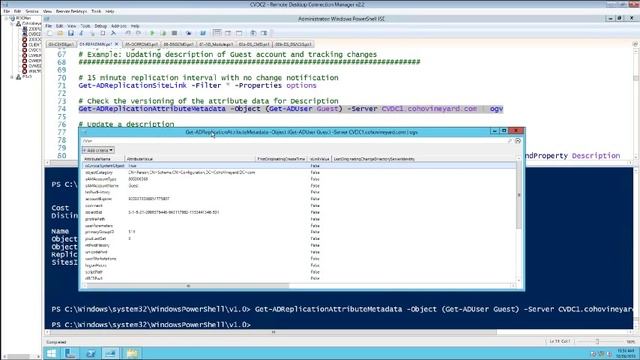Select the primaryGroupID row in grid
Image resolution: width=640 pixels, height=360 pixels.
pos(299,232)
